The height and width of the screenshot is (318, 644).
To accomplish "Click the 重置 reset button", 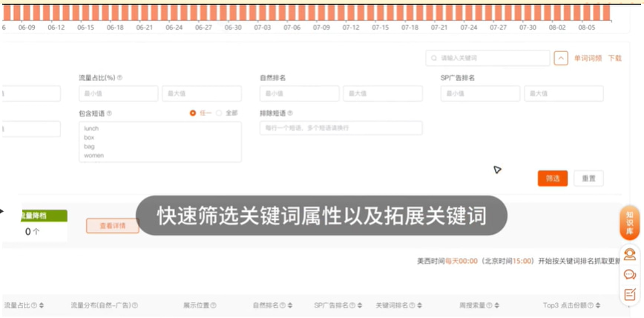I will pyautogui.click(x=588, y=178).
